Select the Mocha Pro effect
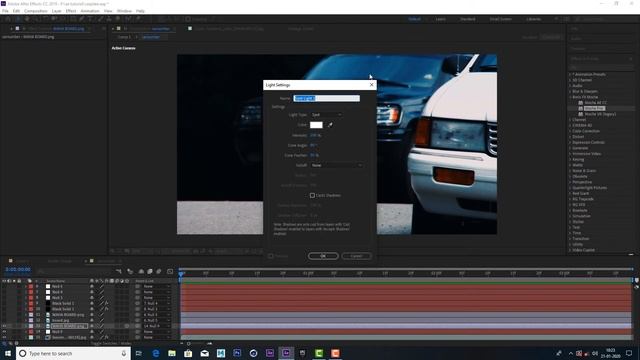The width and height of the screenshot is (640, 360). point(594,109)
